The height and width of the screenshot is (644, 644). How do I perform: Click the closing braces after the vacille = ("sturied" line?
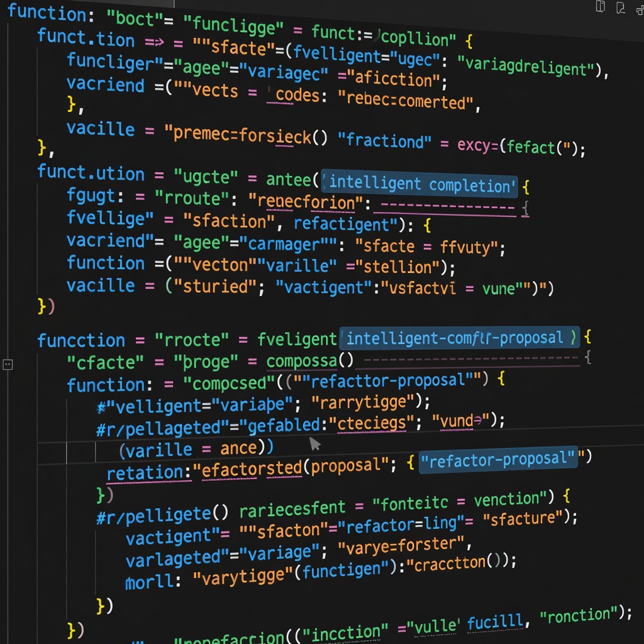(45, 306)
